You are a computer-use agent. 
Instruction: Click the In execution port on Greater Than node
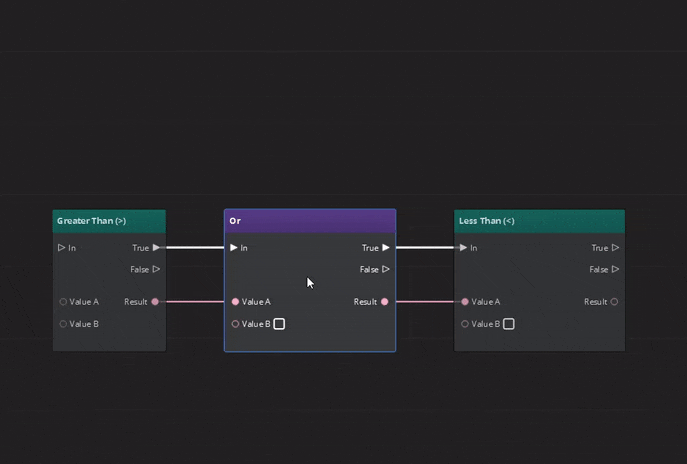pyautogui.click(x=62, y=248)
